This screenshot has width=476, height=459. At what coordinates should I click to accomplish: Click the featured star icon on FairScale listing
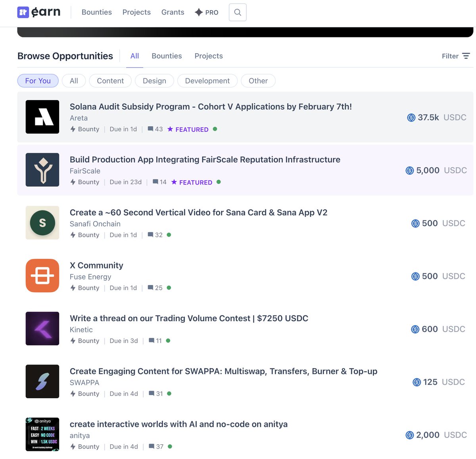pos(174,182)
